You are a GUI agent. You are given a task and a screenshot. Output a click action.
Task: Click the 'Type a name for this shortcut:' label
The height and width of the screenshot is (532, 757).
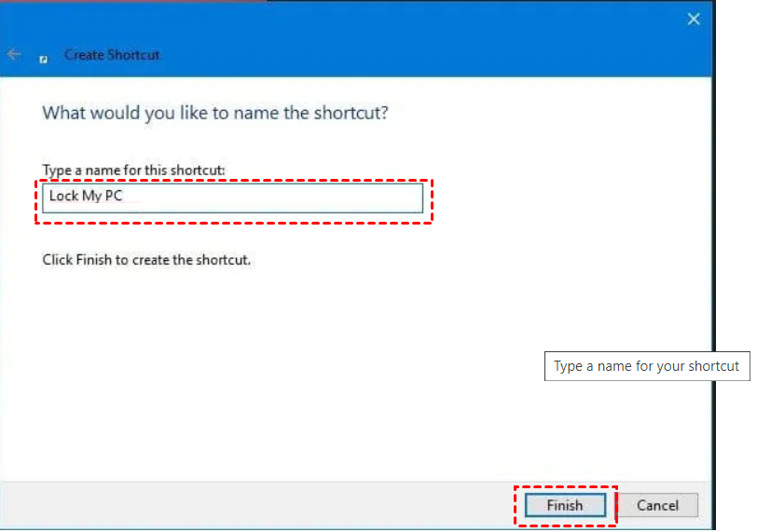133,171
